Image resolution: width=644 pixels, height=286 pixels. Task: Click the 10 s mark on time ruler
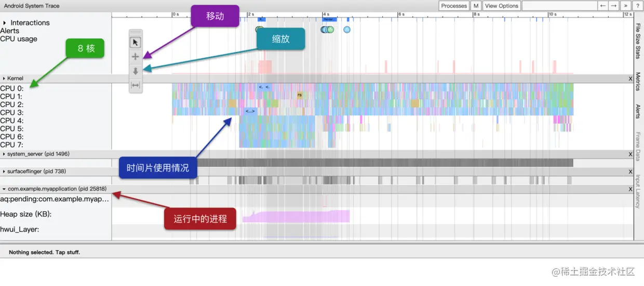tap(553, 15)
